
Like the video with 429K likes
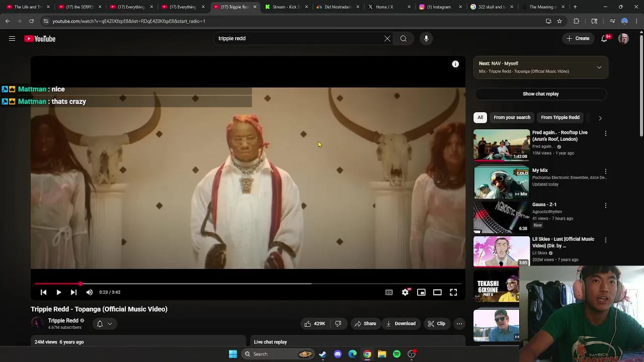[314, 324]
